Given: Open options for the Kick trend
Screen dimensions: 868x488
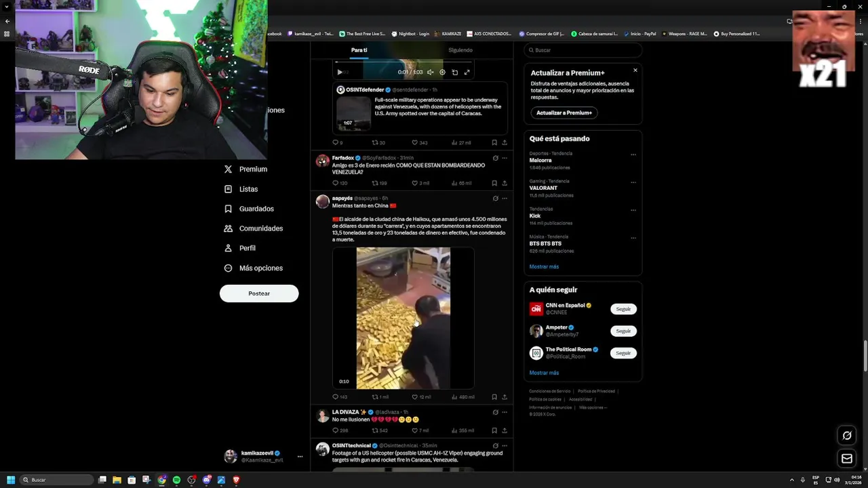Looking at the screenshot, I should click(x=633, y=210).
